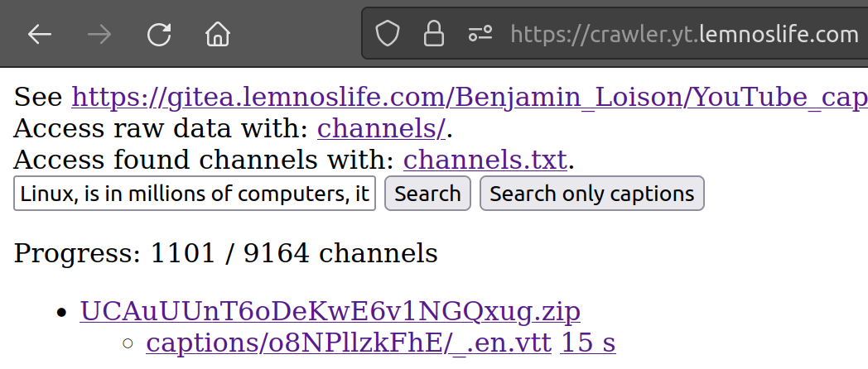Open the tracking protection shield panel
868x369 pixels.
388,34
